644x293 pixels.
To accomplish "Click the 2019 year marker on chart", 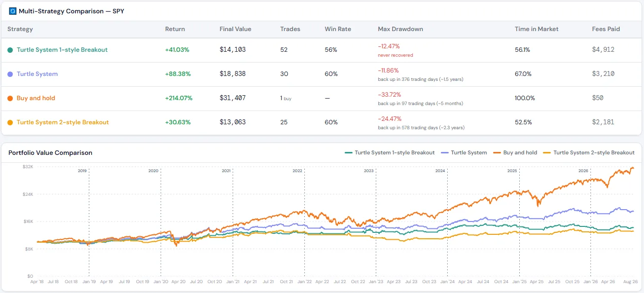I will coord(82,171).
